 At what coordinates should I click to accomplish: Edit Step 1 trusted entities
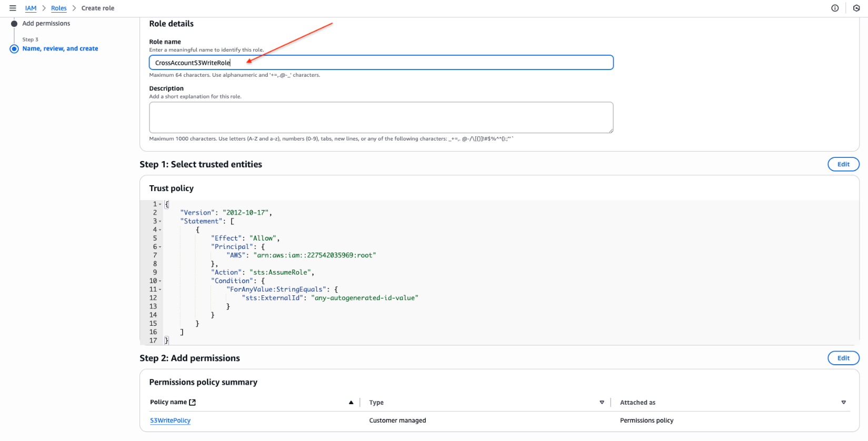pyautogui.click(x=843, y=164)
